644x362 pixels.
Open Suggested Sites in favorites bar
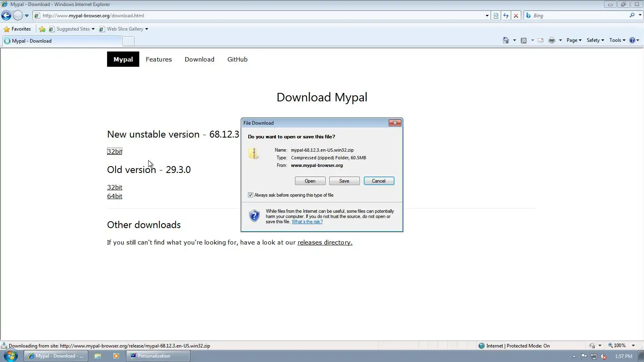coord(72,29)
